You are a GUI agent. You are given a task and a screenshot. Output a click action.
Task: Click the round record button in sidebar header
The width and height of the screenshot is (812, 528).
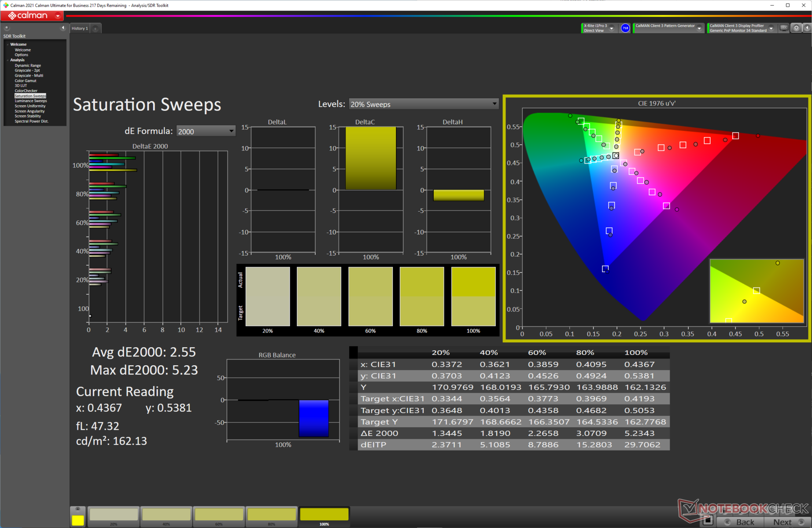click(7, 28)
